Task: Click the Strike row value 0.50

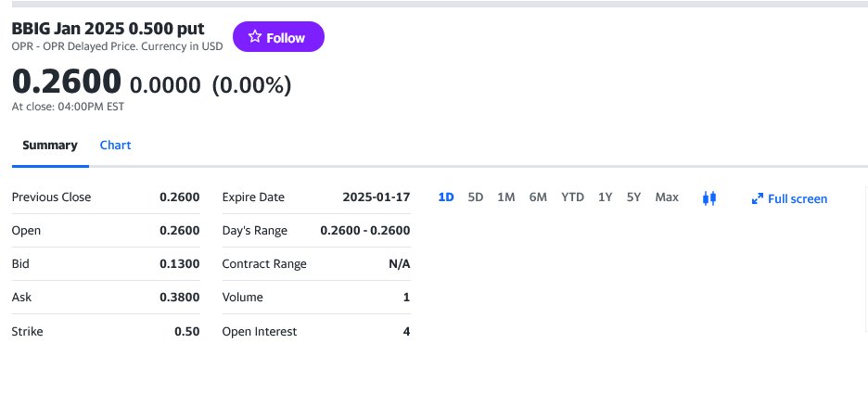Action: pos(186,331)
